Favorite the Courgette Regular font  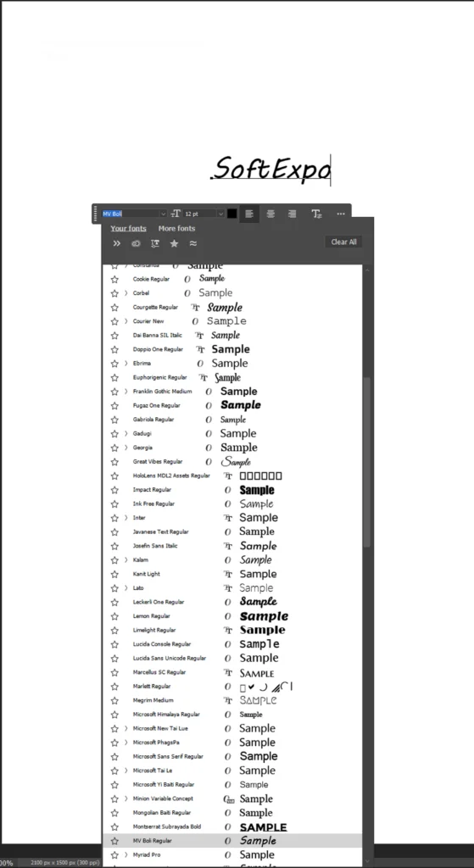point(114,307)
